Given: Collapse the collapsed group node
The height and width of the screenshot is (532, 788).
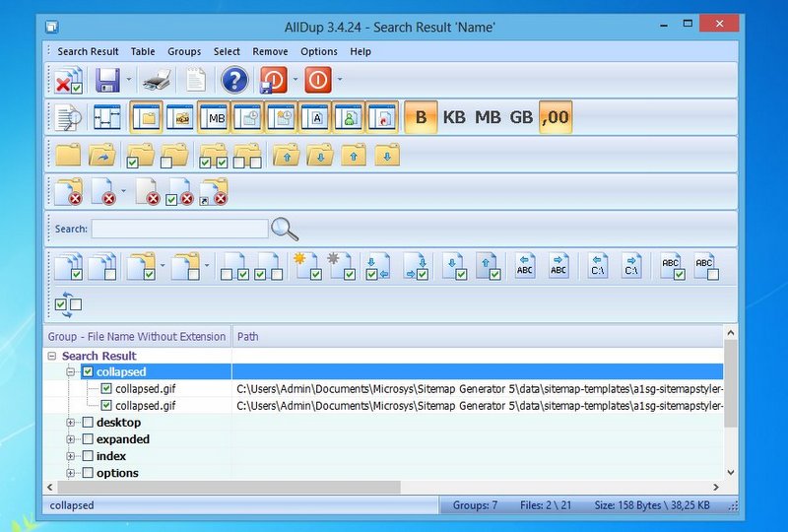Looking at the screenshot, I should click(x=70, y=372).
